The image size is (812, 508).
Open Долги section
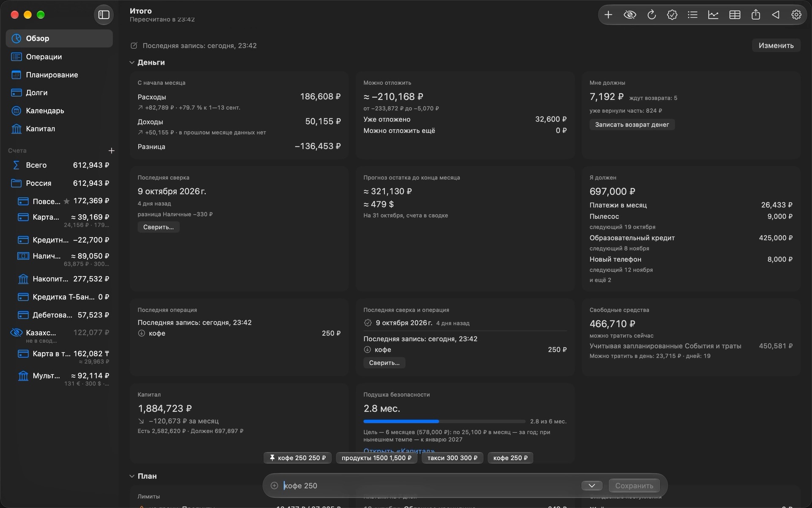click(x=59, y=93)
